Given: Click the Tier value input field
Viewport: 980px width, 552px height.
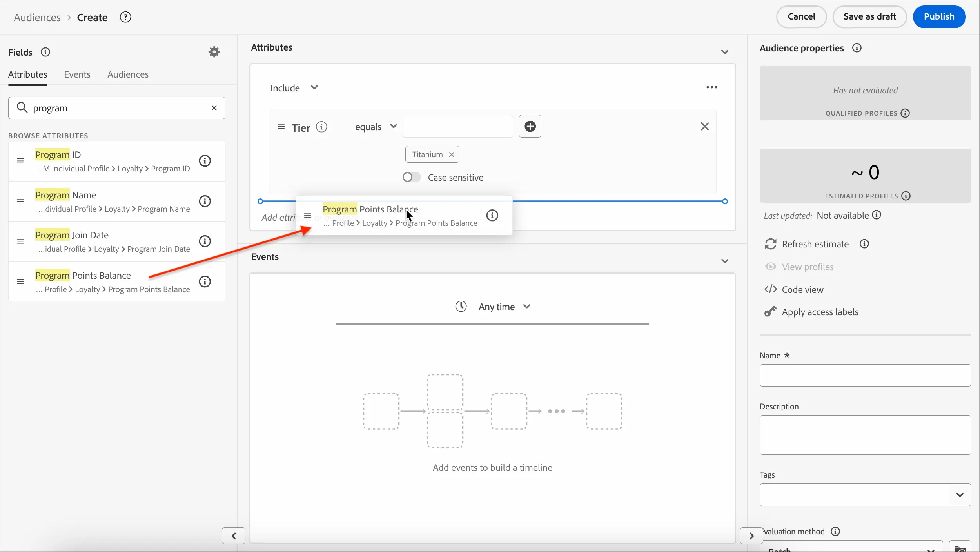Looking at the screenshot, I should (457, 126).
